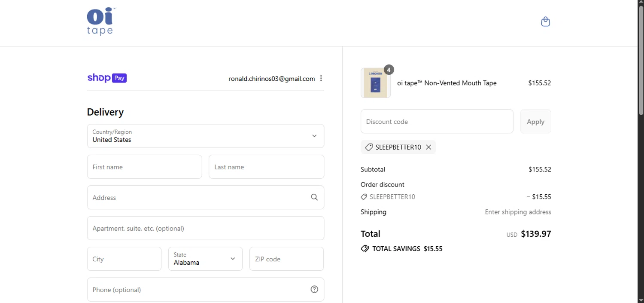The image size is (644, 303).
Task: Click the Apartment, suite field
Action: (x=206, y=228)
